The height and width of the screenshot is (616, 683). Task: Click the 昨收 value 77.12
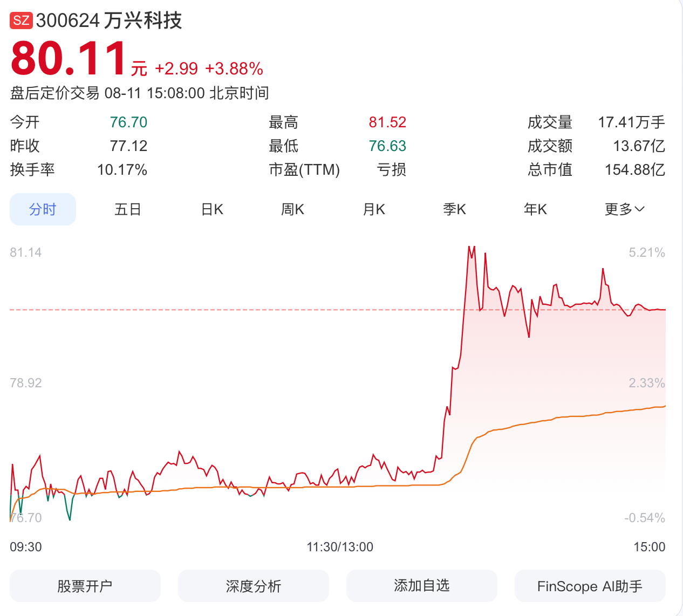tap(128, 146)
